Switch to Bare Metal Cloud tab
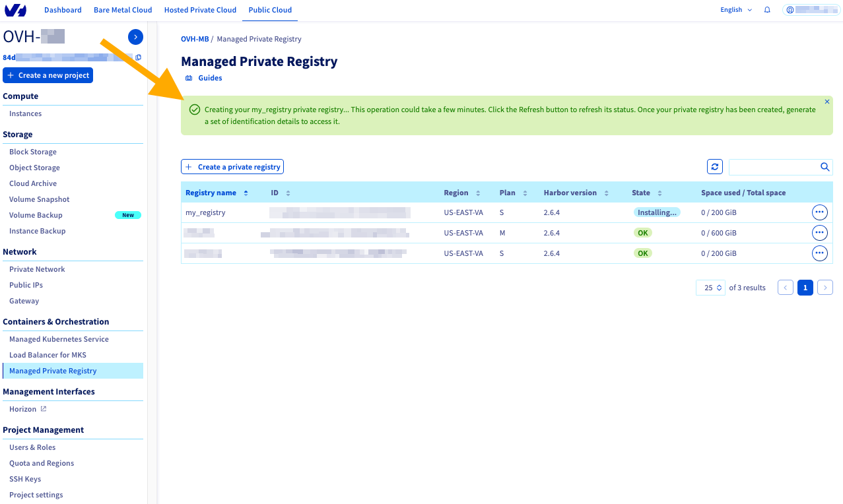The height and width of the screenshot is (504, 843). pyautogui.click(x=123, y=10)
